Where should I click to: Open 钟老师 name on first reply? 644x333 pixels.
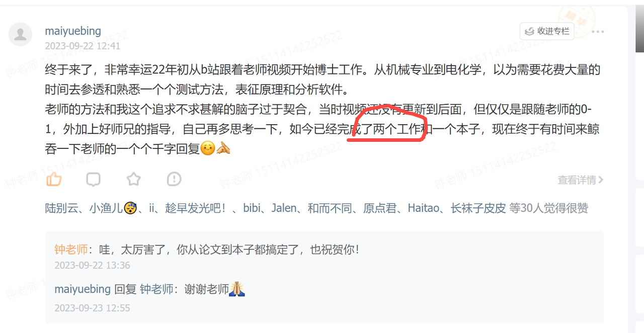pyautogui.click(x=71, y=249)
